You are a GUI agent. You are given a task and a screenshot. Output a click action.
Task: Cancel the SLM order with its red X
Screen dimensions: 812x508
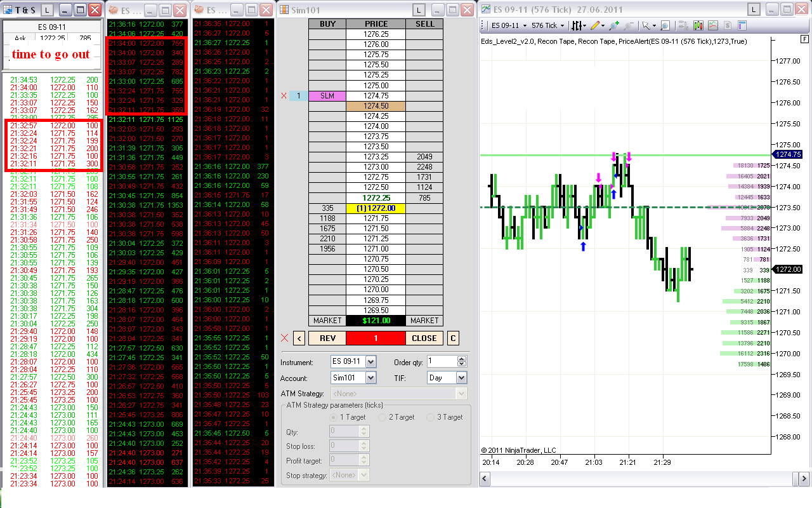click(x=284, y=96)
